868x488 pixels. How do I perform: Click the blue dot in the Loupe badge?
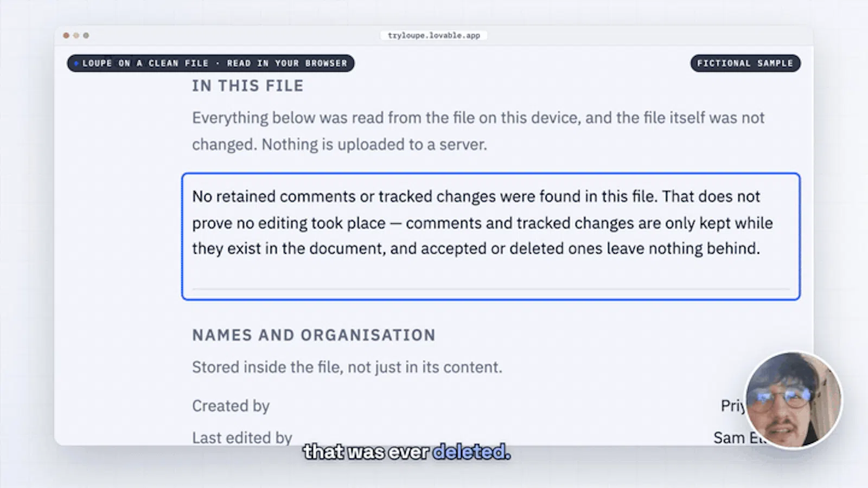[x=76, y=63]
